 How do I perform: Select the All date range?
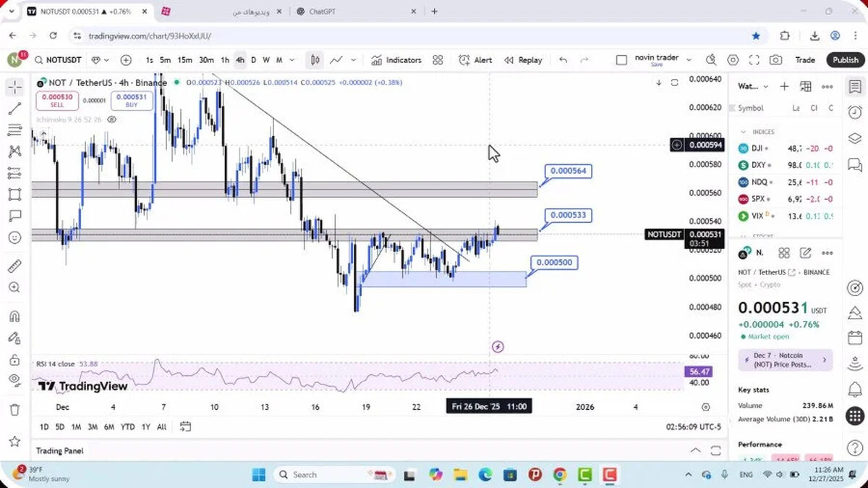click(x=161, y=427)
